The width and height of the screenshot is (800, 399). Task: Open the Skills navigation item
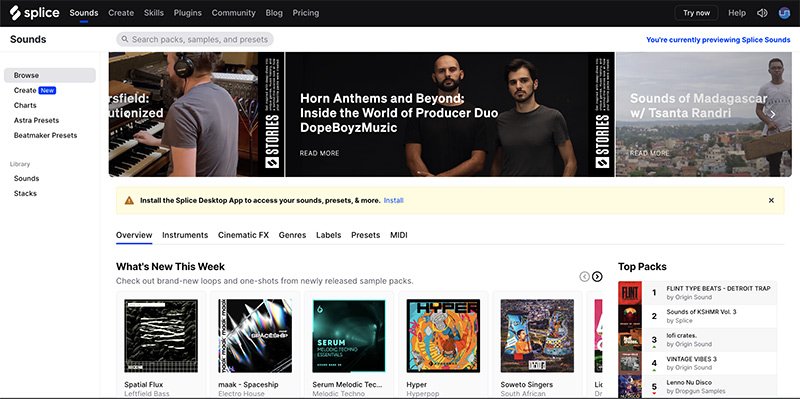coord(154,13)
